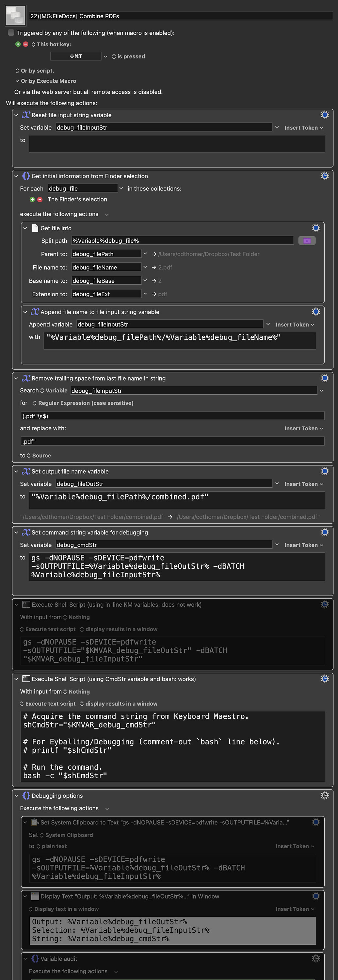Viewport: 338px width, 980px height.
Task: Click Insert Token in Display Text action
Action: tap(295, 909)
